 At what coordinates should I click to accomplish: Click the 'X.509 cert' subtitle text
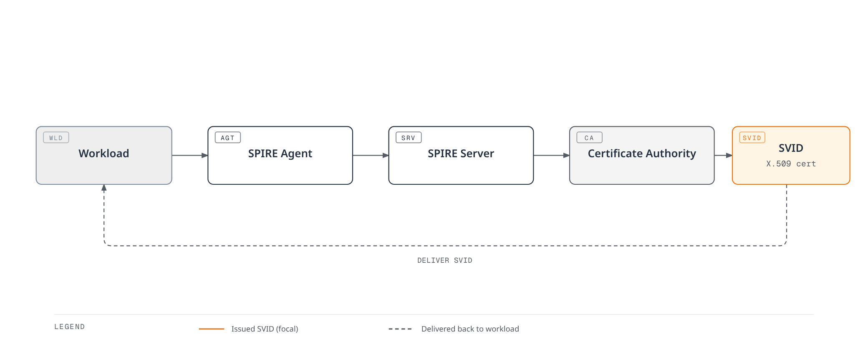click(x=791, y=164)
